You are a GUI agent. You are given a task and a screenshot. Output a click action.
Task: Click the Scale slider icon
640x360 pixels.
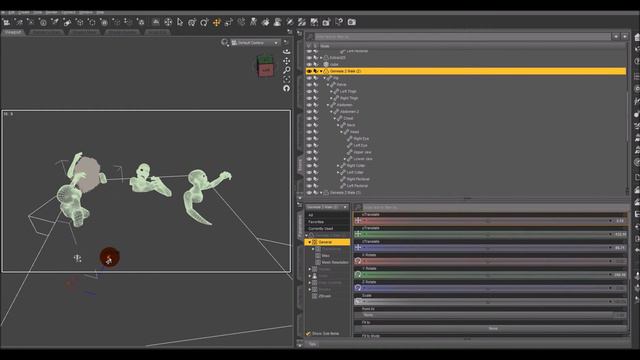(358, 302)
